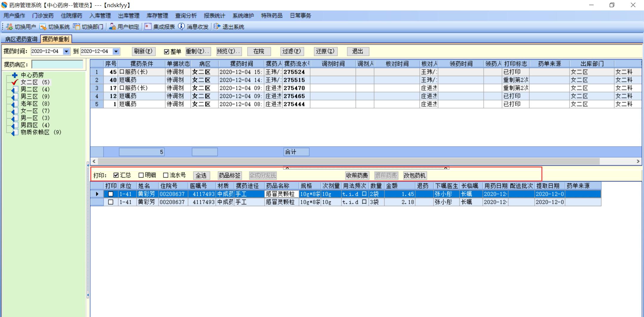
Task: Open 集成报表 from the toolbar icon
Action: click(148, 27)
